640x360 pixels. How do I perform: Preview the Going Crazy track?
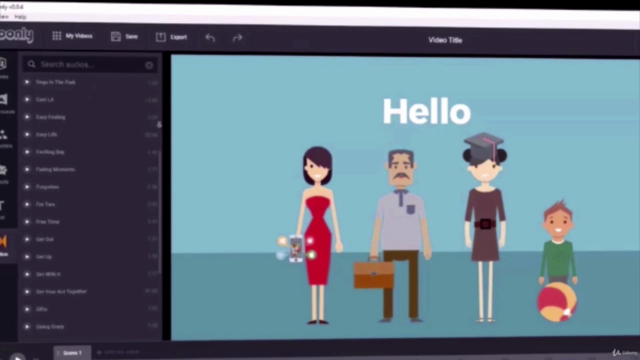coord(27,327)
